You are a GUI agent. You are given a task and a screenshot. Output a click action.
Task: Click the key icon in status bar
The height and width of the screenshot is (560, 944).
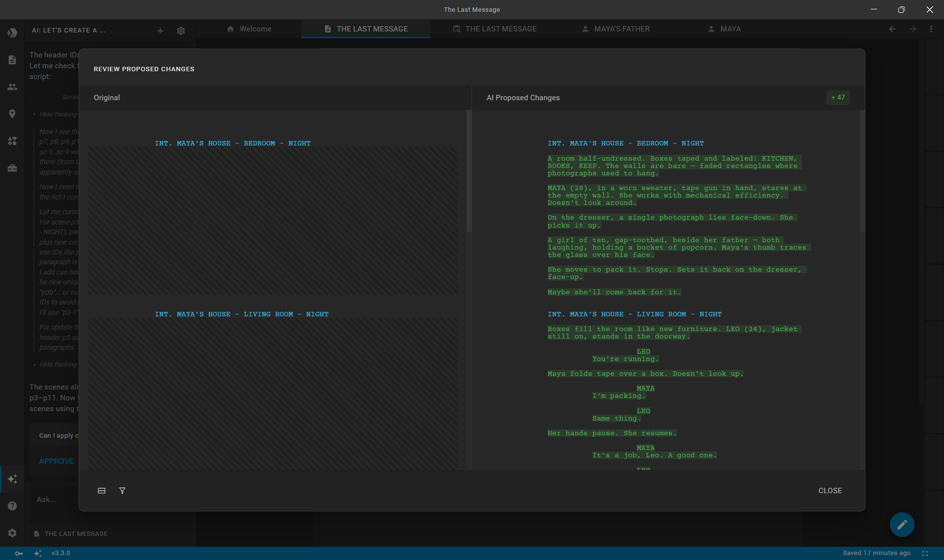[x=19, y=553]
